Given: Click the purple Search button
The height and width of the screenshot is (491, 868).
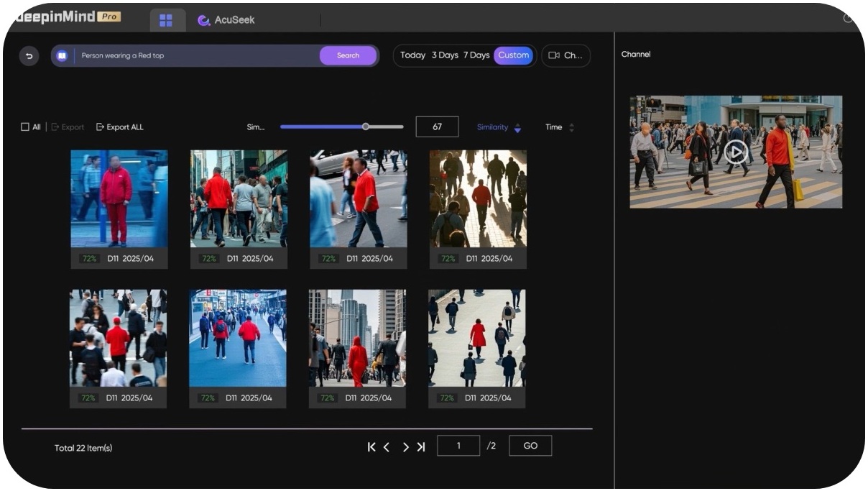Looking at the screenshot, I should (348, 55).
